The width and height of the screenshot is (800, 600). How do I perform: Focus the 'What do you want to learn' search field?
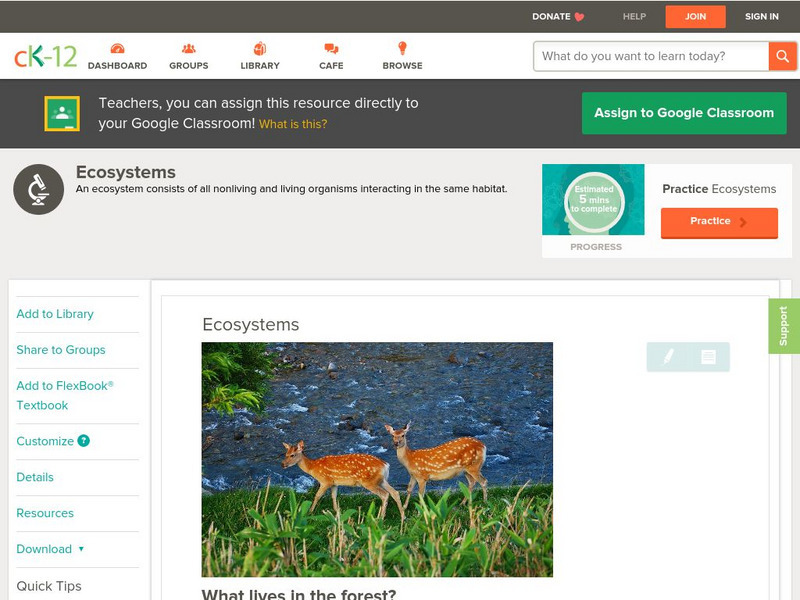[651, 56]
